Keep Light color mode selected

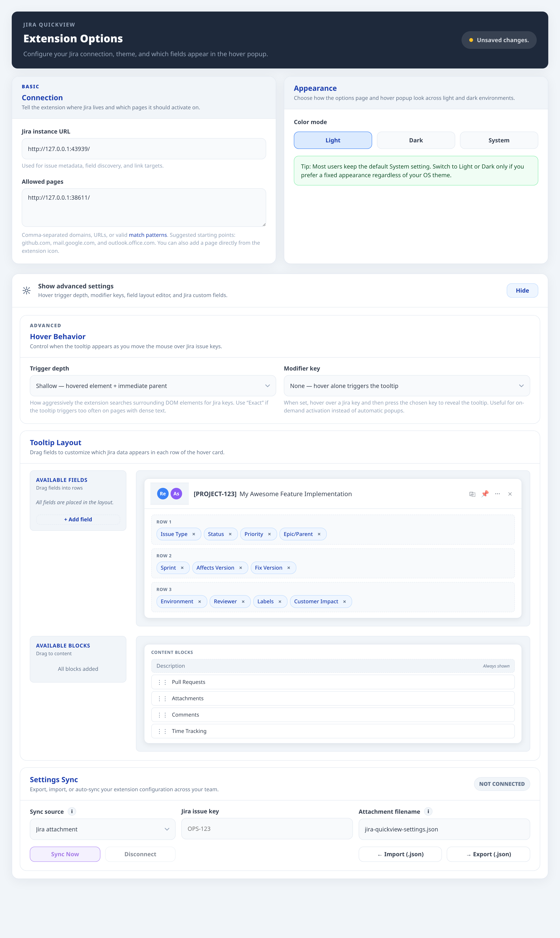tap(332, 140)
